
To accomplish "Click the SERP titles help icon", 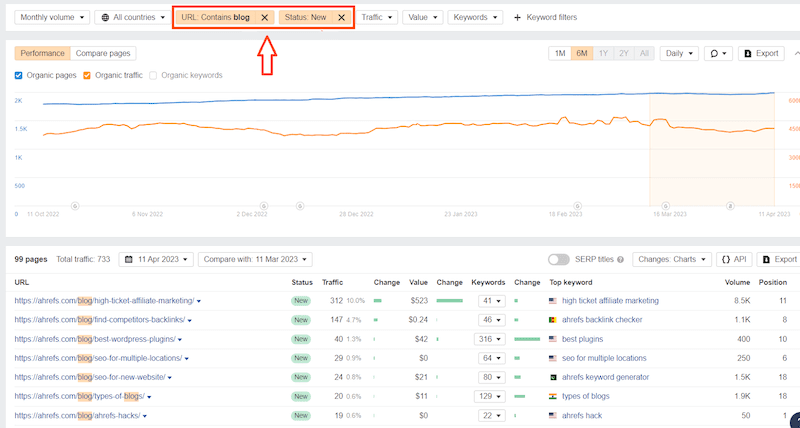I will pyautogui.click(x=620, y=260).
